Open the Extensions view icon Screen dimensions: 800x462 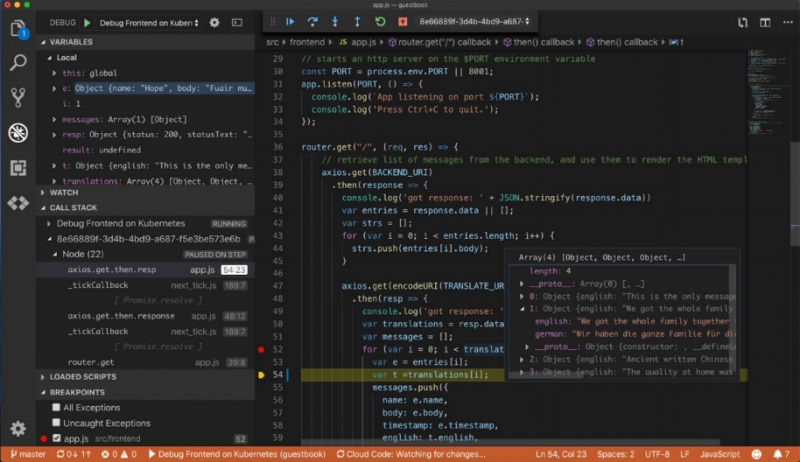(x=18, y=168)
